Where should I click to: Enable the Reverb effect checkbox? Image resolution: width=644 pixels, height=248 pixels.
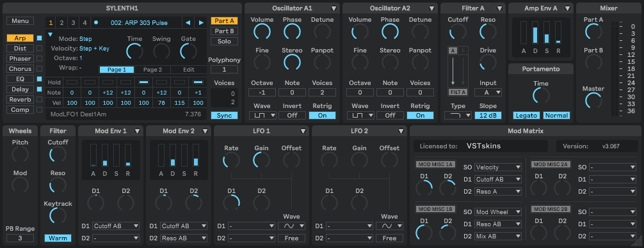pyautogui.click(x=40, y=100)
